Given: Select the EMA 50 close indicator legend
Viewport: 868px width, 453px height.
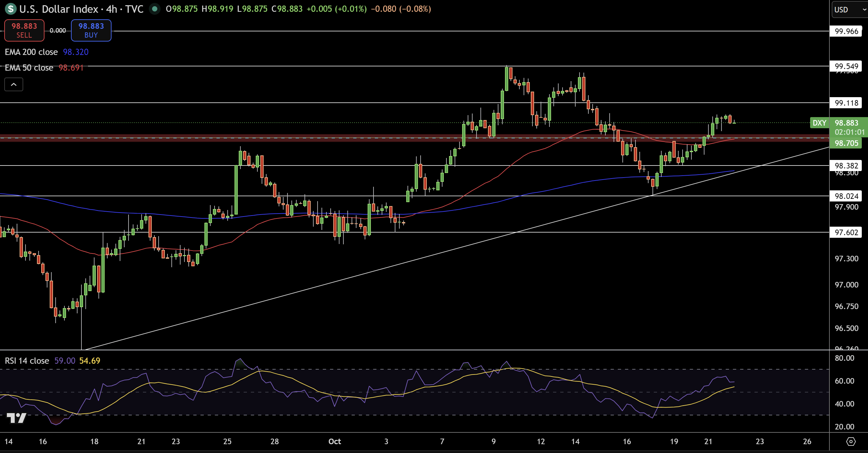Looking at the screenshot, I should click(x=29, y=68).
